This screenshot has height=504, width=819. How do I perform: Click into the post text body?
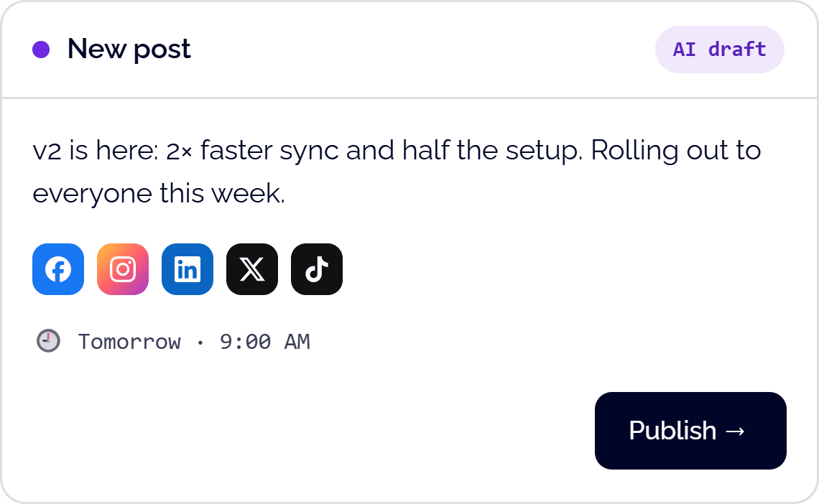[x=397, y=172]
